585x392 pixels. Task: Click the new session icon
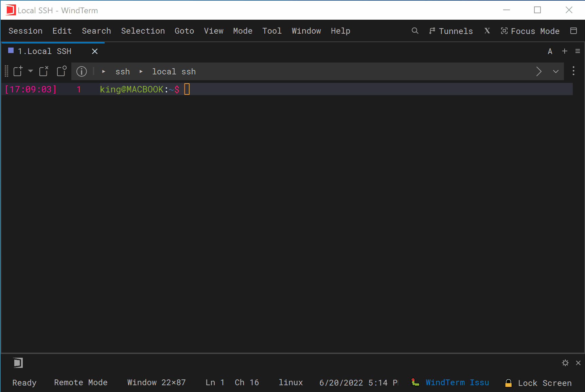[x=18, y=71]
